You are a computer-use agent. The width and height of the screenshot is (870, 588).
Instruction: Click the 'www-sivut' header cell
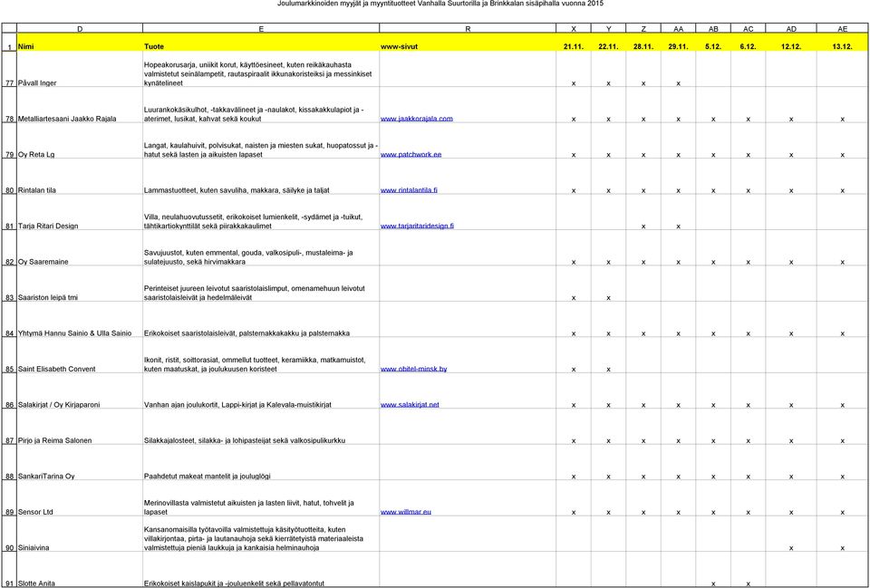(x=468, y=43)
